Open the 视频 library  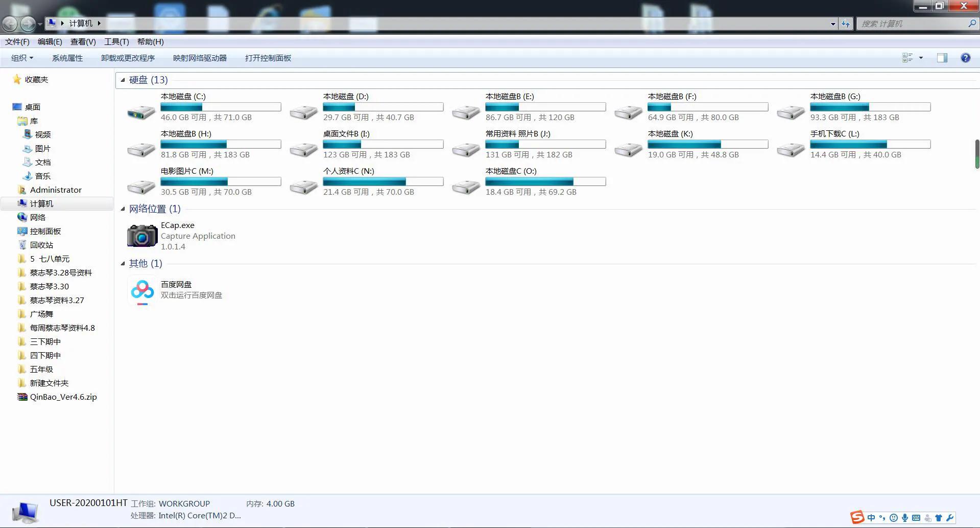43,134
